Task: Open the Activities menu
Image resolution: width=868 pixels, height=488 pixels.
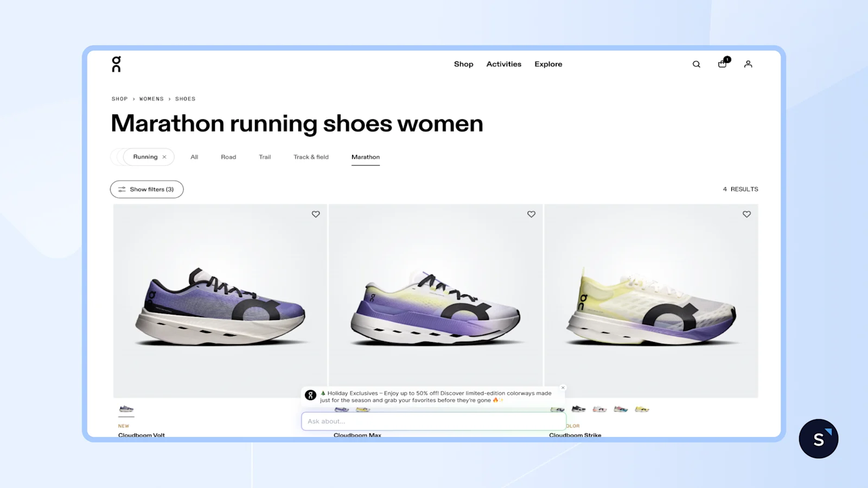Action: [504, 64]
